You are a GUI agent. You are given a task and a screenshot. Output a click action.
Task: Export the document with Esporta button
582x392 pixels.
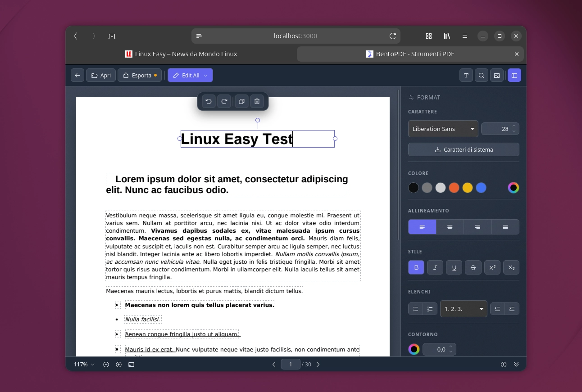tap(140, 75)
